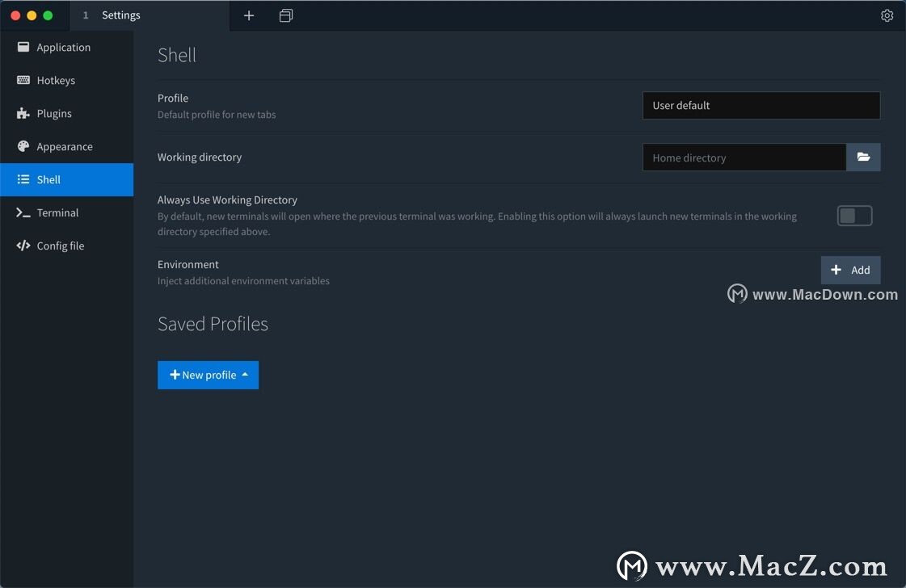The image size is (906, 588).
Task: Select the Shell settings section
Action: point(66,179)
